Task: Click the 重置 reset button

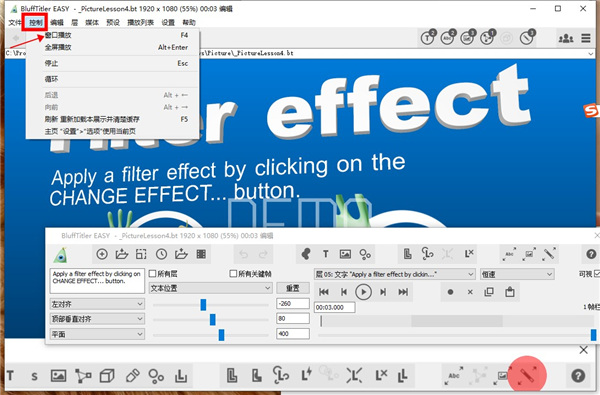Action: click(293, 288)
